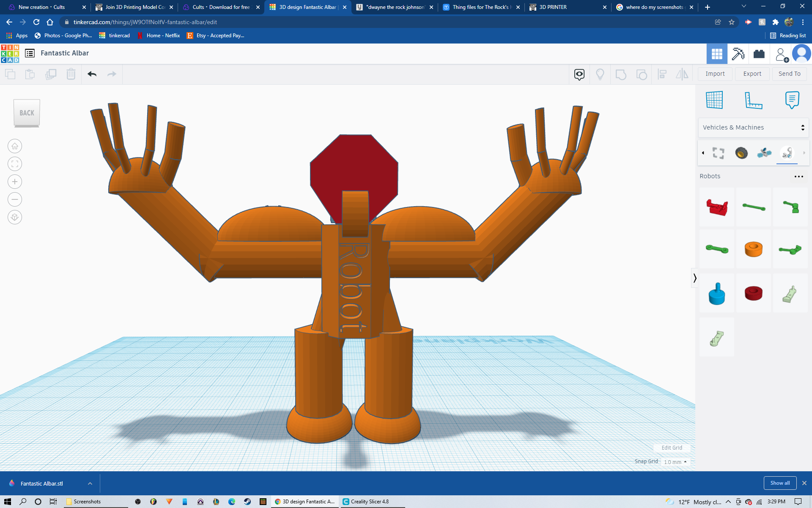The height and width of the screenshot is (508, 812).
Task: Click the Undo arrow
Action: click(91, 74)
